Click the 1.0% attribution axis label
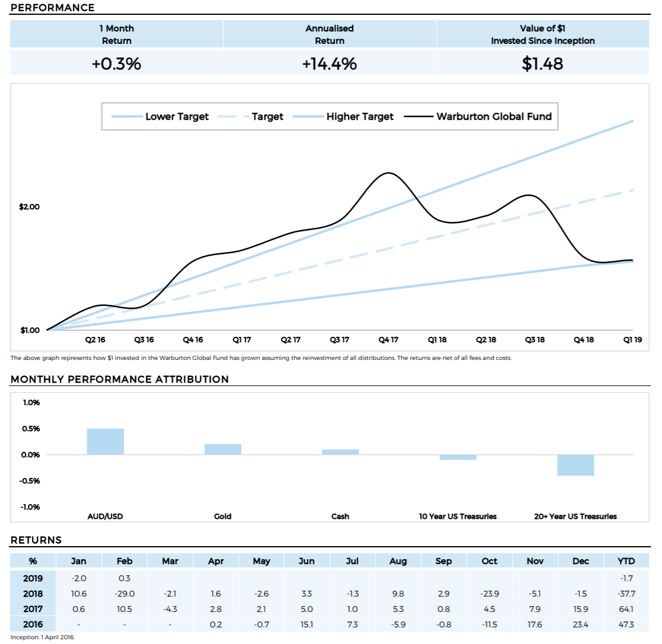 click(x=31, y=403)
